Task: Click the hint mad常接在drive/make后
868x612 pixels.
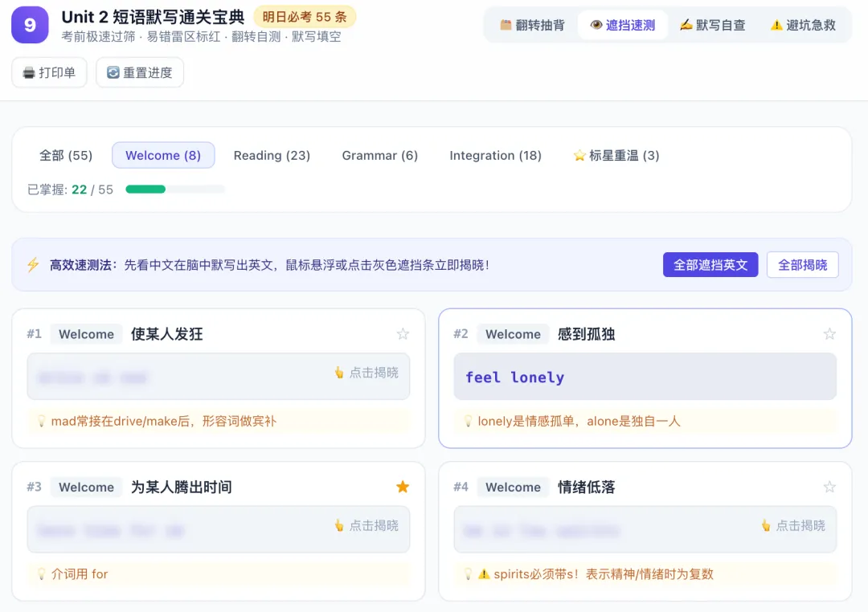Action: coord(219,421)
